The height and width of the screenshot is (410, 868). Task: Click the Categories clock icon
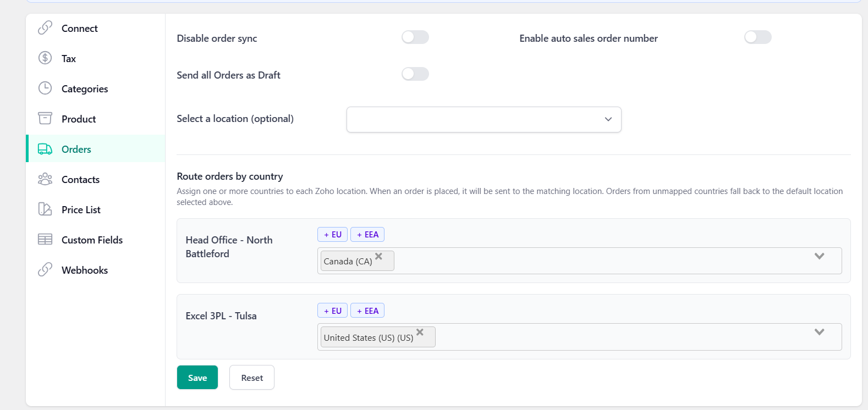pos(45,88)
